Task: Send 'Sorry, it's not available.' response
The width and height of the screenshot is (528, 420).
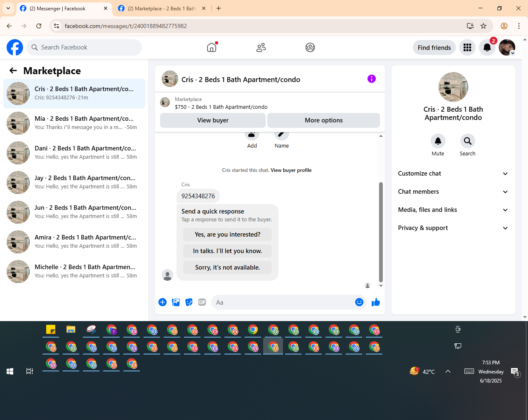Action: point(228,267)
